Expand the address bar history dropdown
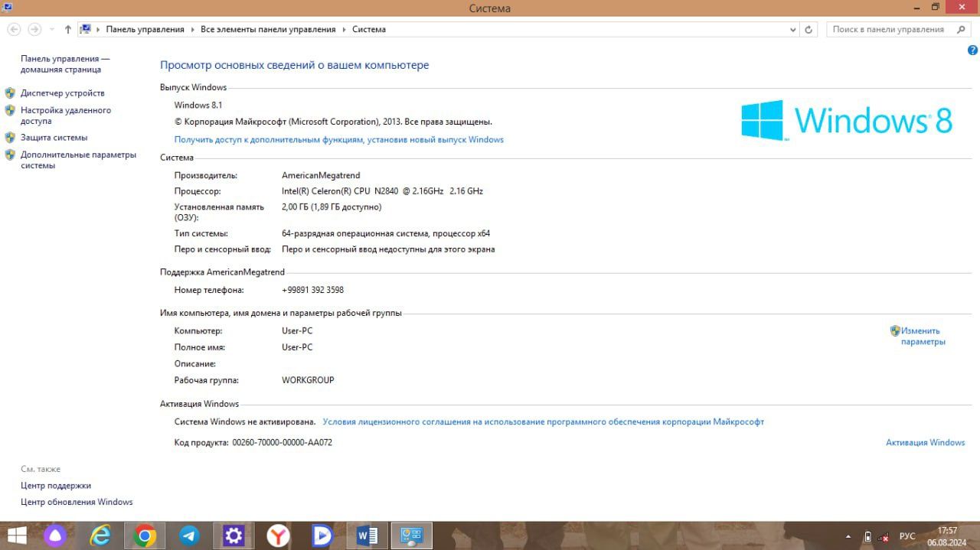Image resolution: width=980 pixels, height=550 pixels. tap(793, 29)
